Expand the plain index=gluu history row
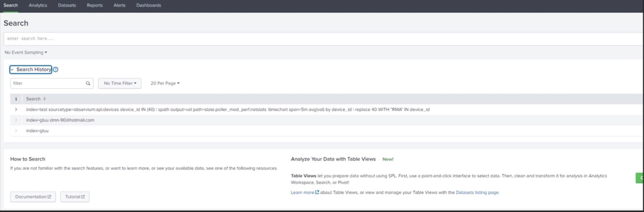Screen dimensions: 644x212 tap(16, 131)
